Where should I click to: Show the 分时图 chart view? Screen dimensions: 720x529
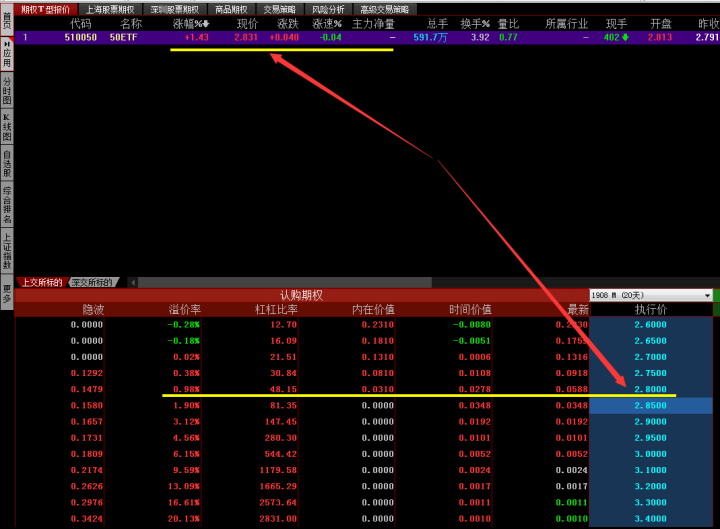click(x=7, y=90)
